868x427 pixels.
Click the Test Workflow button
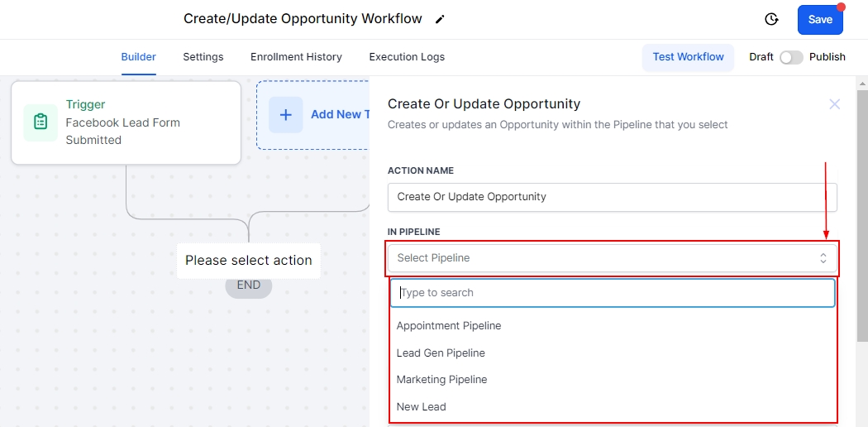point(688,57)
